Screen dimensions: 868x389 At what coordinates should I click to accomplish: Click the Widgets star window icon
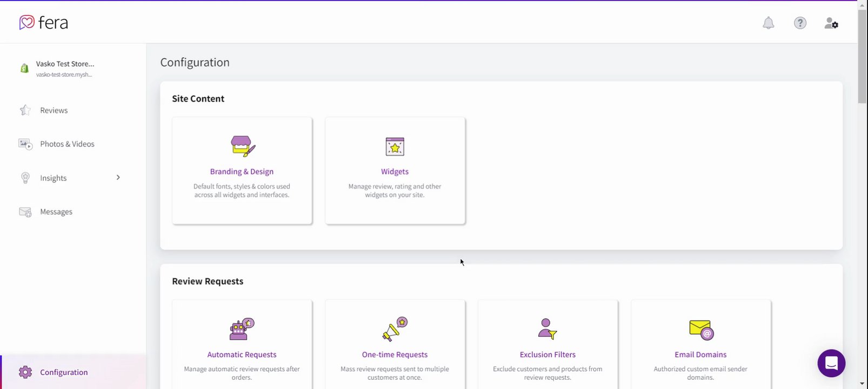click(395, 146)
